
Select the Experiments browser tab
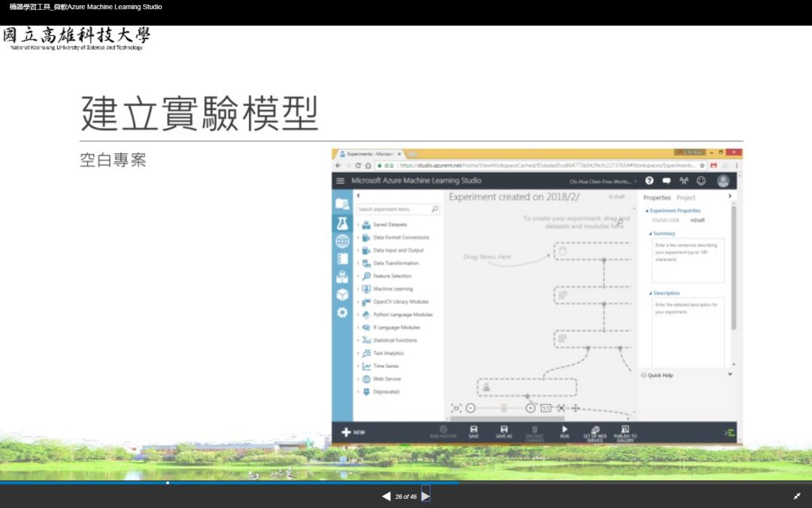pyautogui.click(x=370, y=154)
